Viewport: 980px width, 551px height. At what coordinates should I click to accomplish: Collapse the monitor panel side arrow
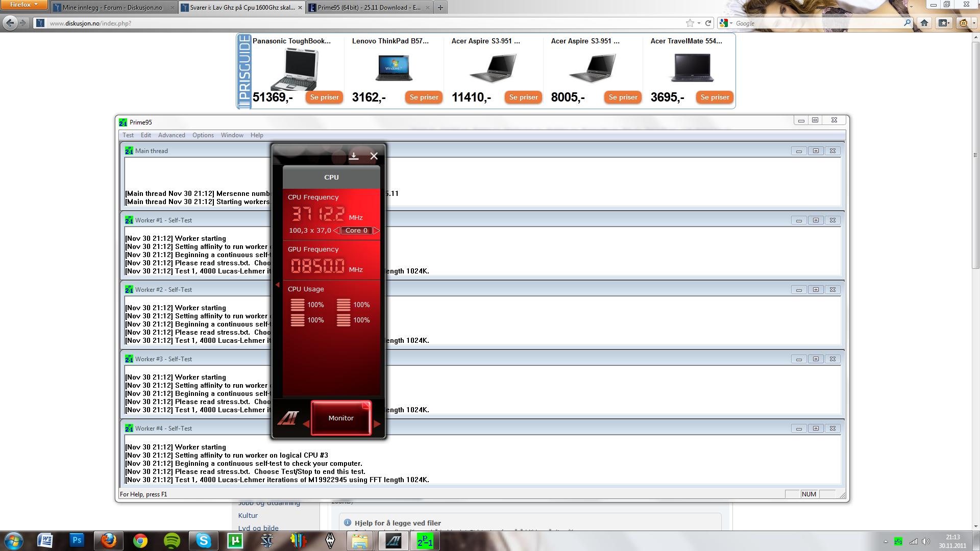278,285
